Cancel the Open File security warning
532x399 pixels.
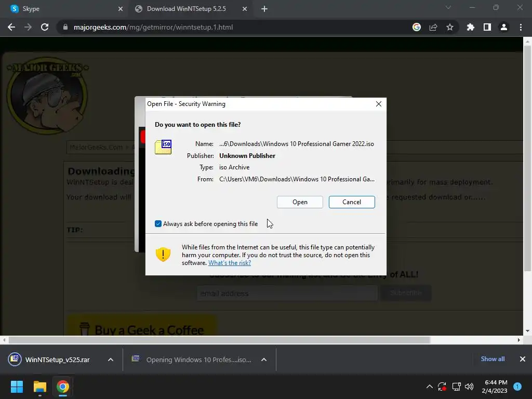(x=352, y=202)
